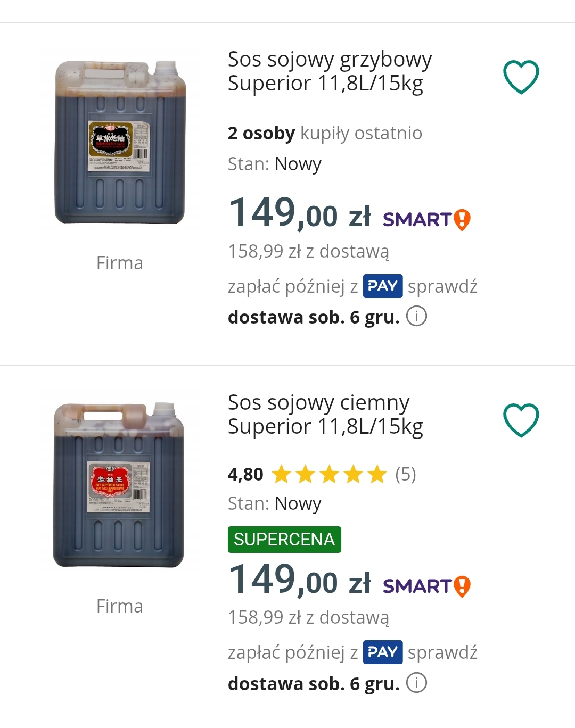Viewport: 575px width, 728px height.
Task: Tap "dostawa sob. 6 gru." in dark sauce listing
Action: [x=314, y=683]
